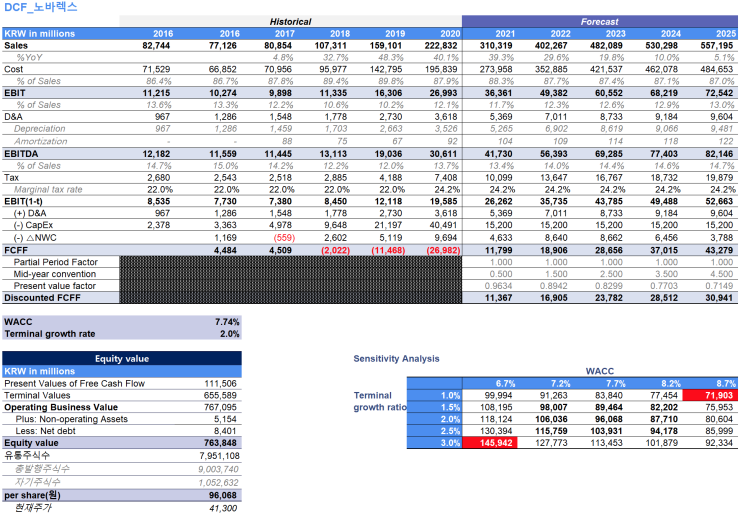Click the Depreciation row label
This screenshot has width=743, height=516.
point(40,129)
